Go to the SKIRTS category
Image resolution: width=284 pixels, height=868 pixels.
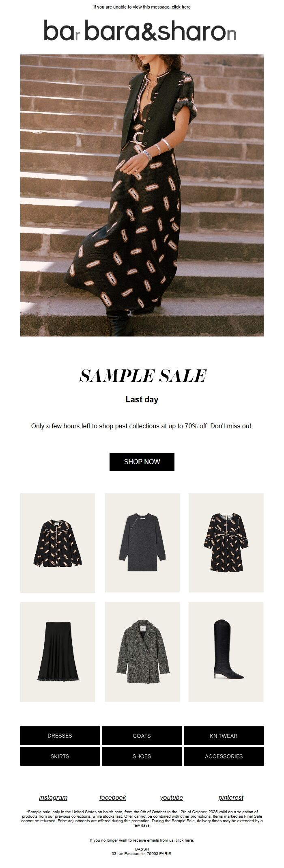tap(60, 756)
